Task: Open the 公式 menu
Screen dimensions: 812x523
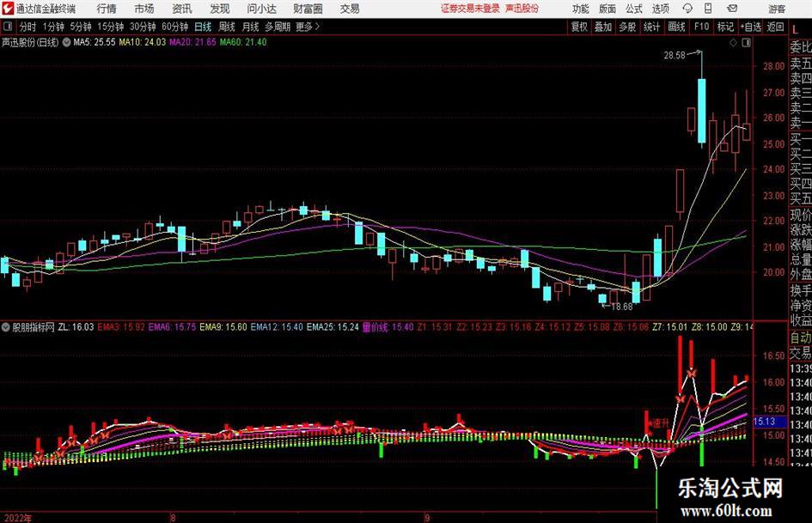Action: click(634, 9)
